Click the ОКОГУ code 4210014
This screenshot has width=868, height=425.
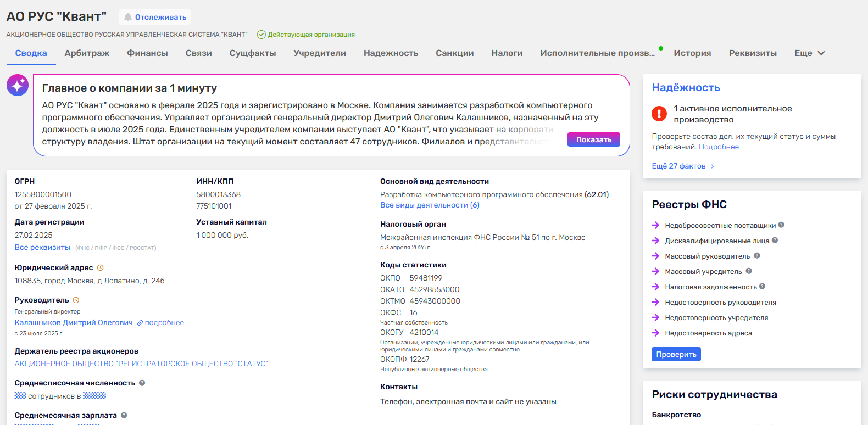(424, 332)
